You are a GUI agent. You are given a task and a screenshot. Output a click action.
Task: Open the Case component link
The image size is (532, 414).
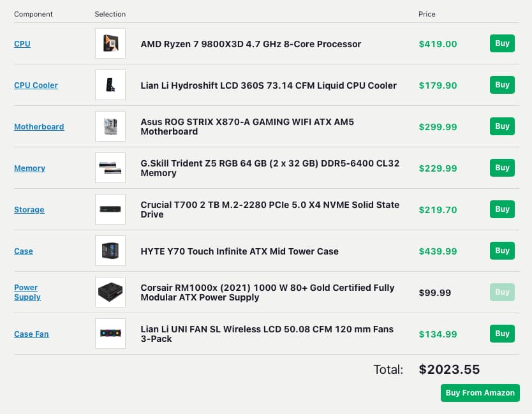24,251
